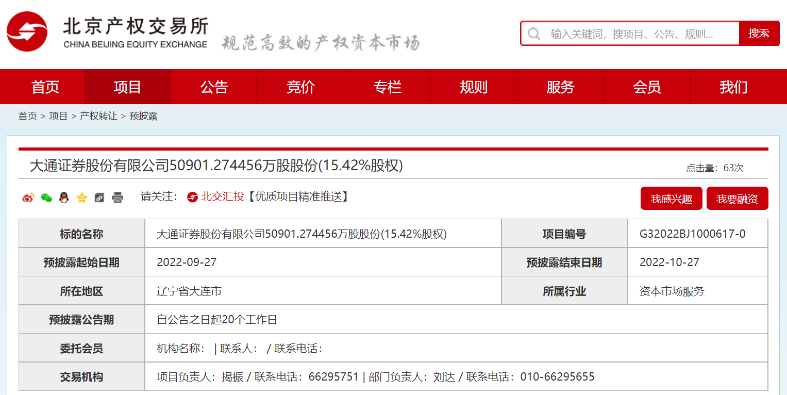Click the page heading 大通证券股份有限公司 title

point(216,166)
